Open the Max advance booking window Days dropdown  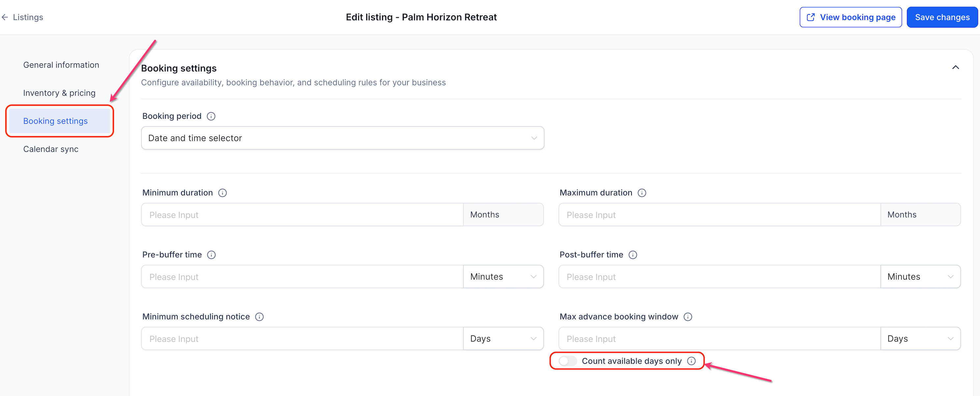pos(920,339)
